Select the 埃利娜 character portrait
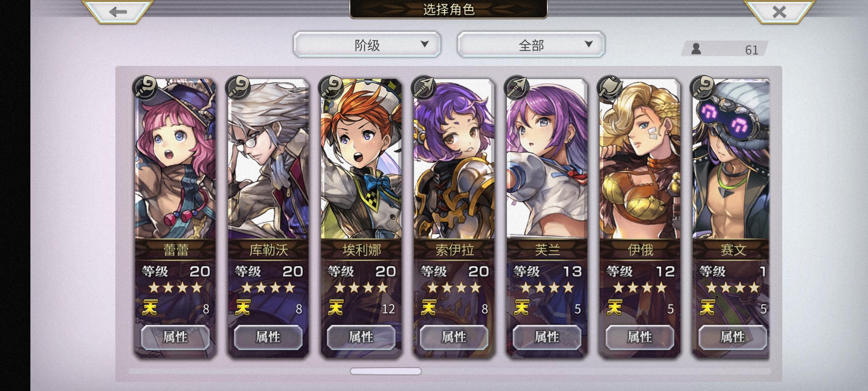 tap(361, 159)
